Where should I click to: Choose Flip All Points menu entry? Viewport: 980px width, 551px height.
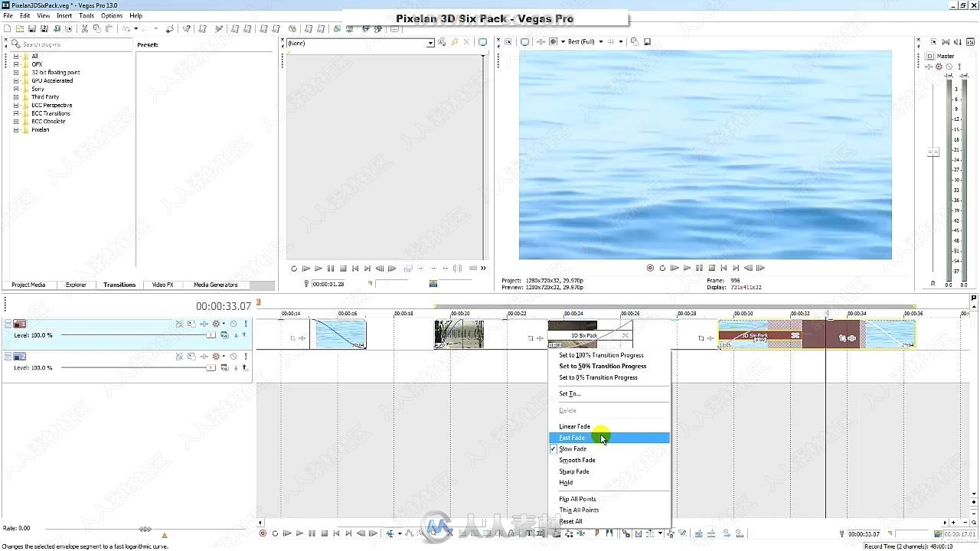pos(609,499)
